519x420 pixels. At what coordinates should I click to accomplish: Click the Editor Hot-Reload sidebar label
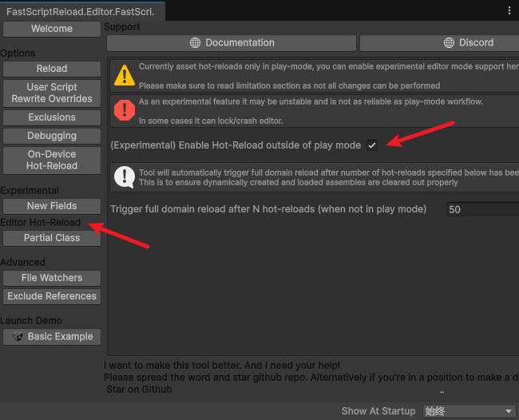pyautogui.click(x=41, y=223)
